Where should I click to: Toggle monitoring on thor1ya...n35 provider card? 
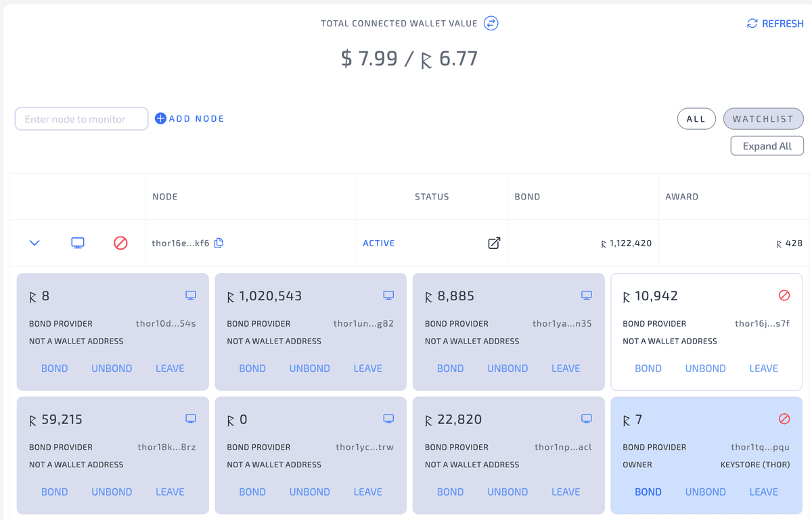tap(586, 294)
